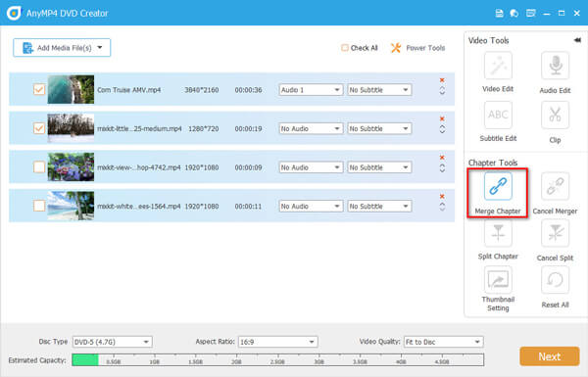Reorder mixkit-little...25-medium.mp4 with up-down arrows
Image resolution: width=588 pixels, height=377 pixels.
point(442,129)
